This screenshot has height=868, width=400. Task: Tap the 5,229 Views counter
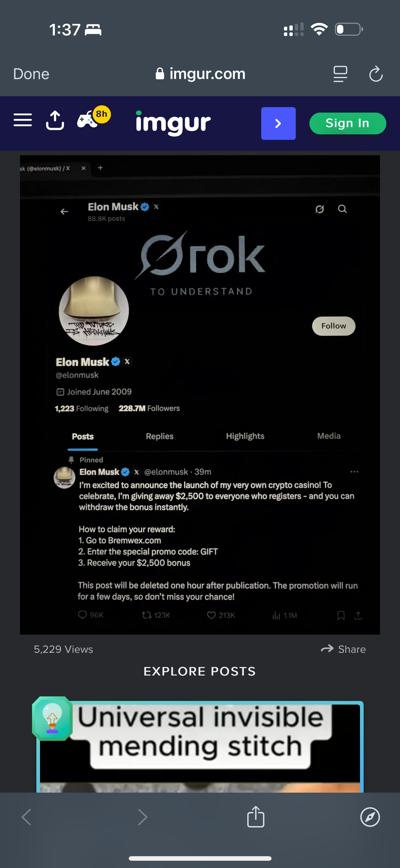(63, 649)
